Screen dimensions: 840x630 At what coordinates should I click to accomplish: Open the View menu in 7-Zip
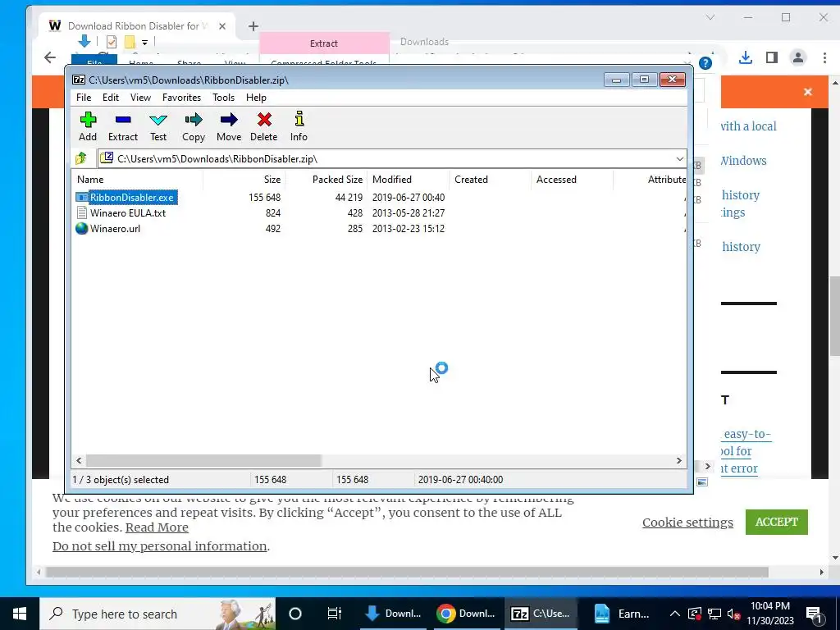[140, 98]
